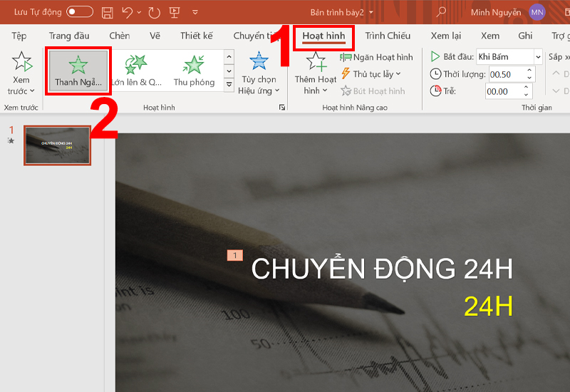This screenshot has height=392, width=570.
Task: Click the Redo circular arrow icon
Action: (x=154, y=13)
